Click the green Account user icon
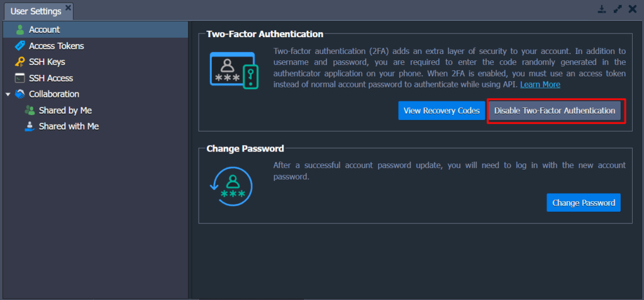644x300 pixels. pos(19,30)
